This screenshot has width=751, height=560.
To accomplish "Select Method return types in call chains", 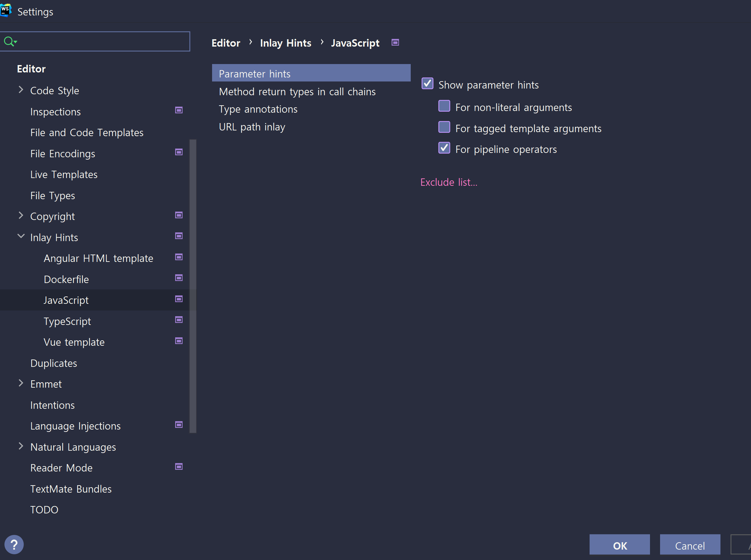I will 297,92.
